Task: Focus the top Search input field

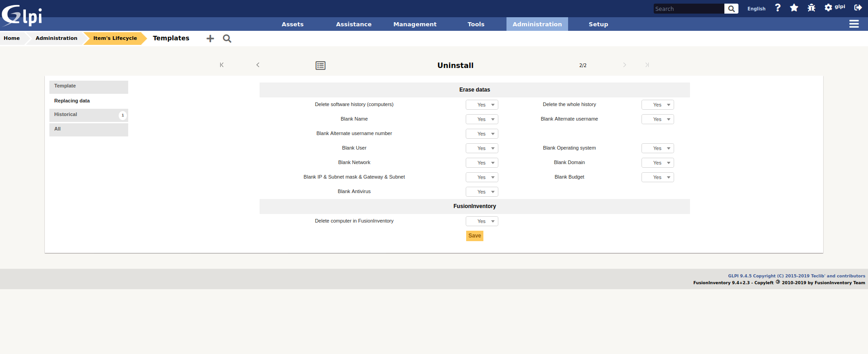Action: [x=688, y=9]
